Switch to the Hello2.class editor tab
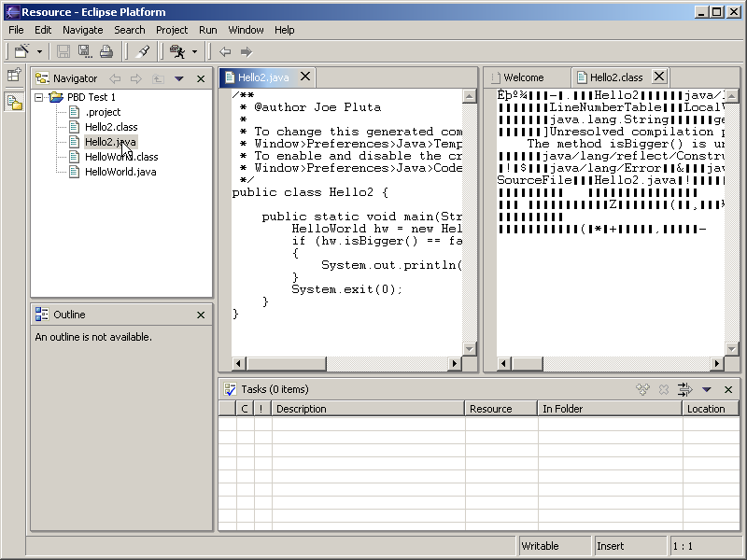 pos(616,77)
